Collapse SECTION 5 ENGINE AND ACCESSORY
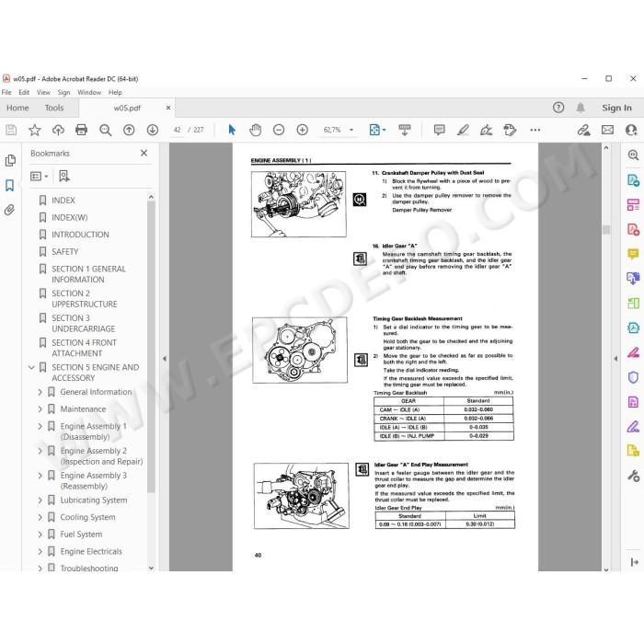The height and width of the screenshot is (644, 644). pyautogui.click(x=31, y=367)
